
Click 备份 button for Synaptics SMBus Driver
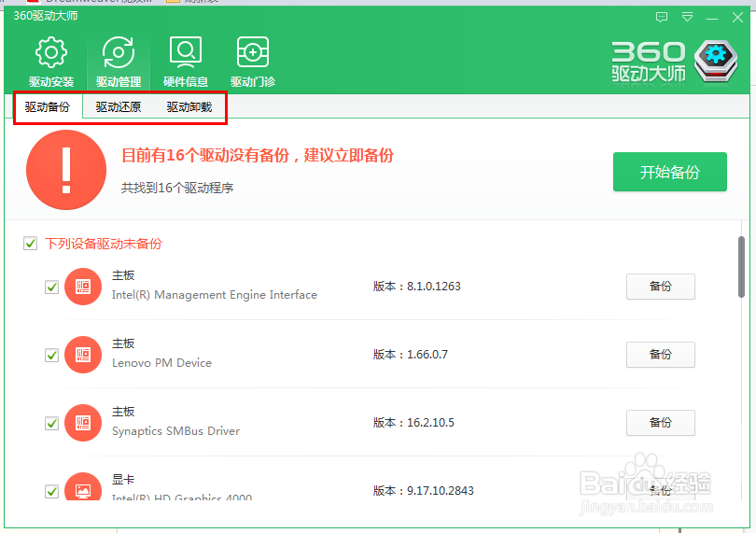pos(661,423)
